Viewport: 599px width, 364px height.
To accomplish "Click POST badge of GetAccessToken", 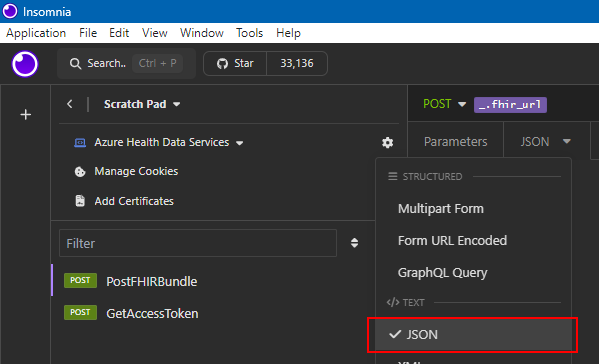I will point(80,312).
